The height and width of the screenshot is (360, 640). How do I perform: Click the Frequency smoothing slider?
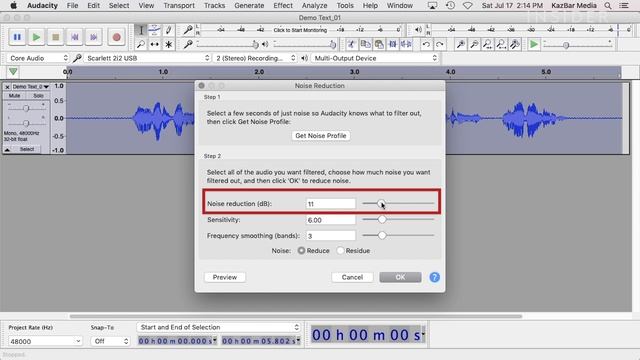[x=398, y=236]
